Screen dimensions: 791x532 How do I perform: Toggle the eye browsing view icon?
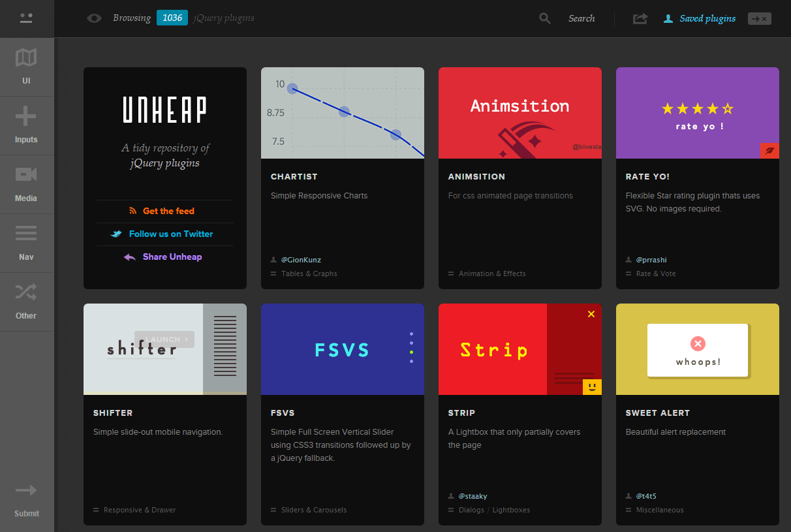95,18
